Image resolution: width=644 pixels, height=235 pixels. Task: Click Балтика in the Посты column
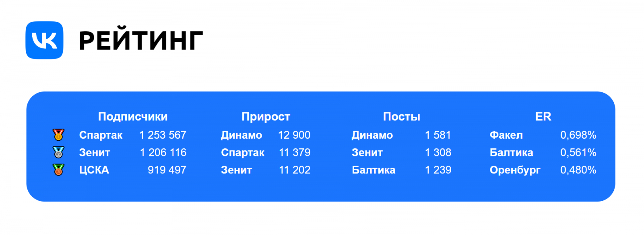374,170
